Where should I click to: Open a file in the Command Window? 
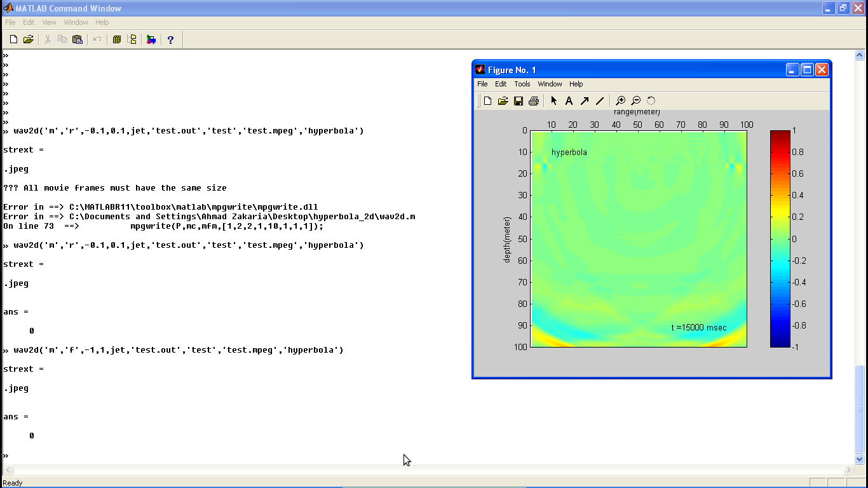[28, 39]
